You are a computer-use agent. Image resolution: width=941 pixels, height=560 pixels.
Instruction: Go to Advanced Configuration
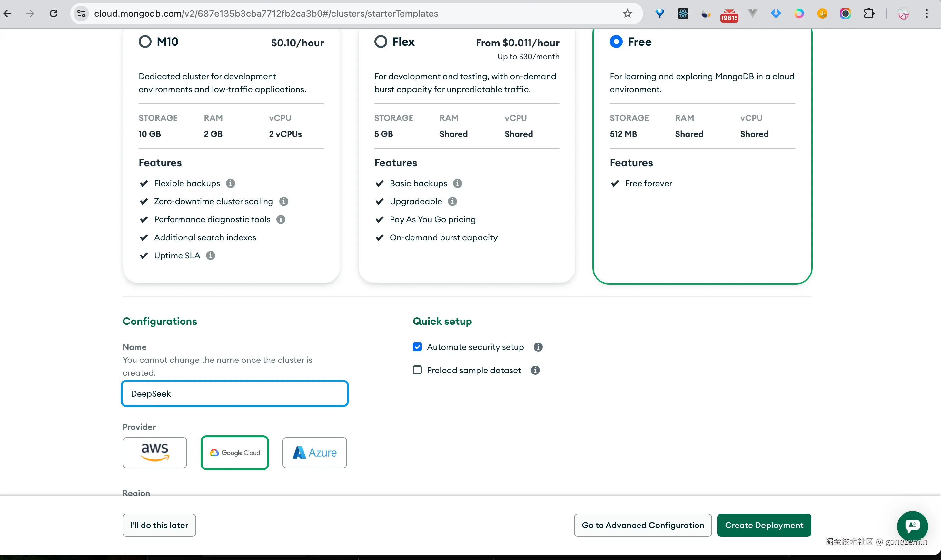click(x=642, y=525)
